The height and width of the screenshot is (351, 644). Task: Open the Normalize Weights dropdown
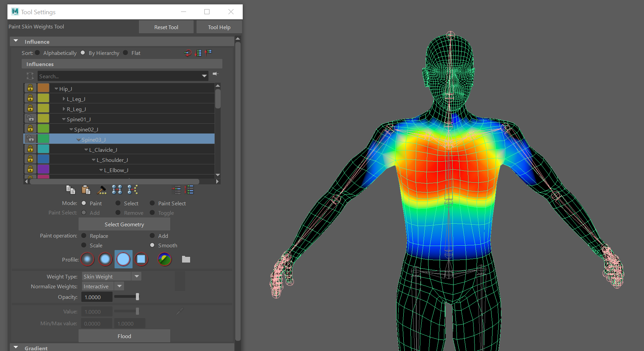[x=119, y=286]
